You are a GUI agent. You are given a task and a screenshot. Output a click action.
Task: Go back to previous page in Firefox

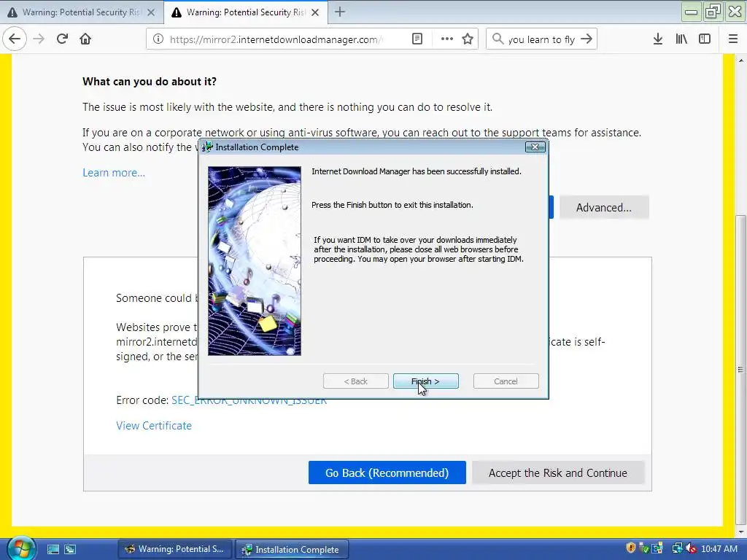coord(15,39)
